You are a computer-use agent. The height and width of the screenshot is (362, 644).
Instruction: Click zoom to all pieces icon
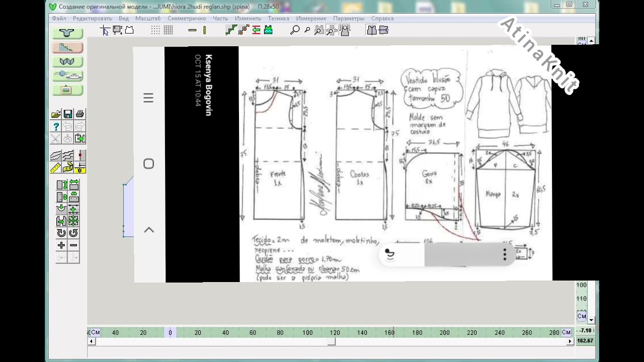[x=332, y=31]
